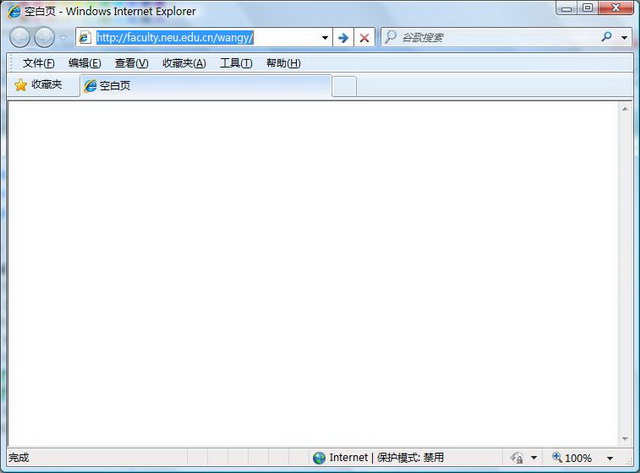Click the 收藏夹 favorites star button

[38, 85]
